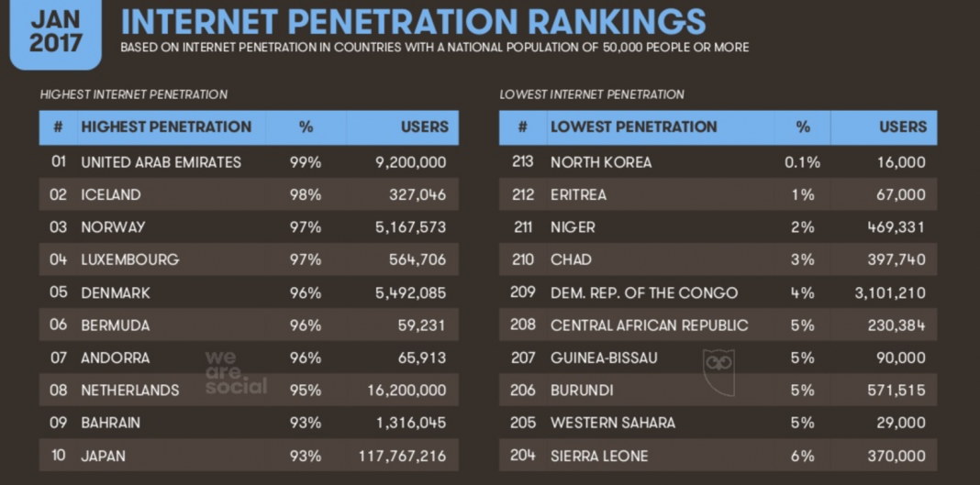Select the Luxembourg country name
The width and height of the screenshot is (980, 485).
130,259
